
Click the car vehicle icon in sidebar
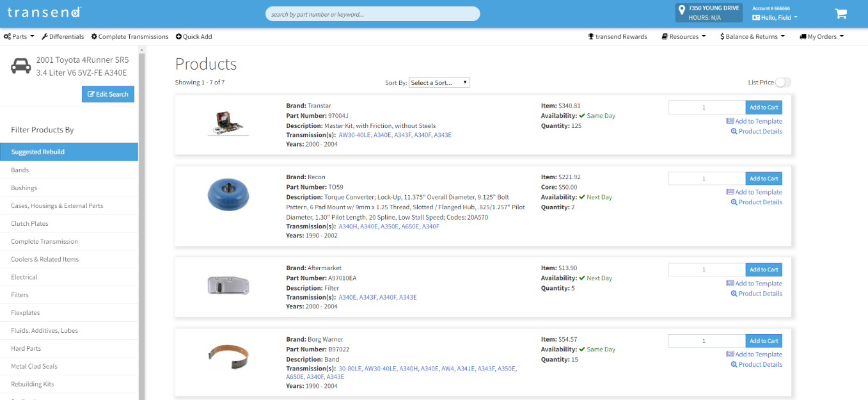coord(21,66)
